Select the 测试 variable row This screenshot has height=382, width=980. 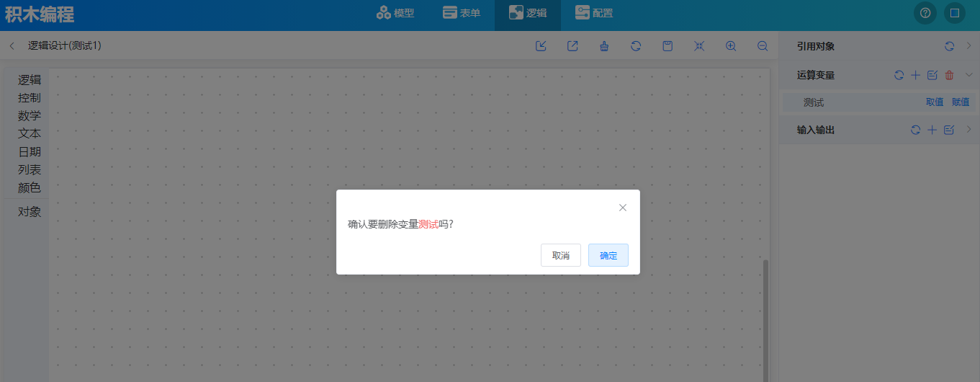point(879,102)
